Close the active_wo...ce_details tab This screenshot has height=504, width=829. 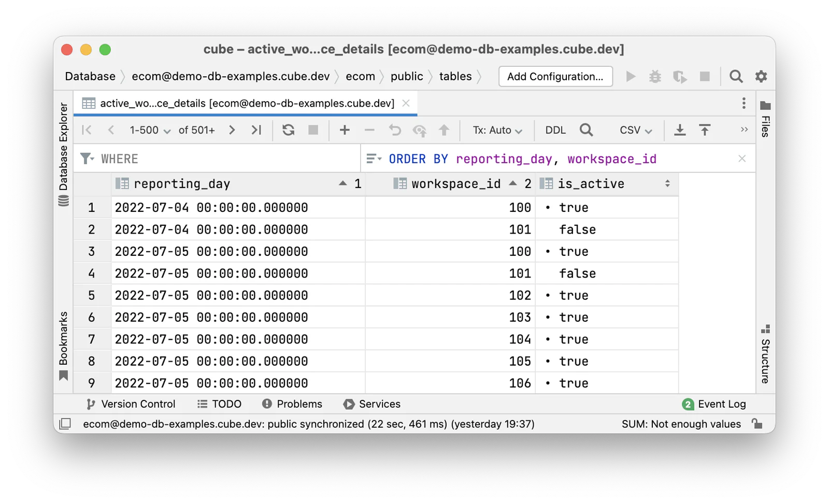pyautogui.click(x=406, y=103)
